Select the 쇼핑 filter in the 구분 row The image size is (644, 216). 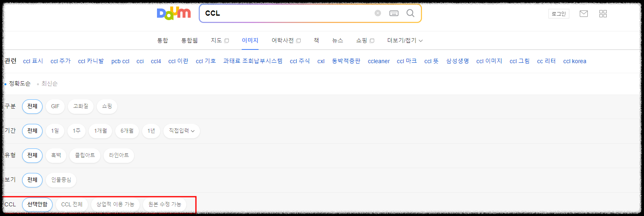[107, 107]
